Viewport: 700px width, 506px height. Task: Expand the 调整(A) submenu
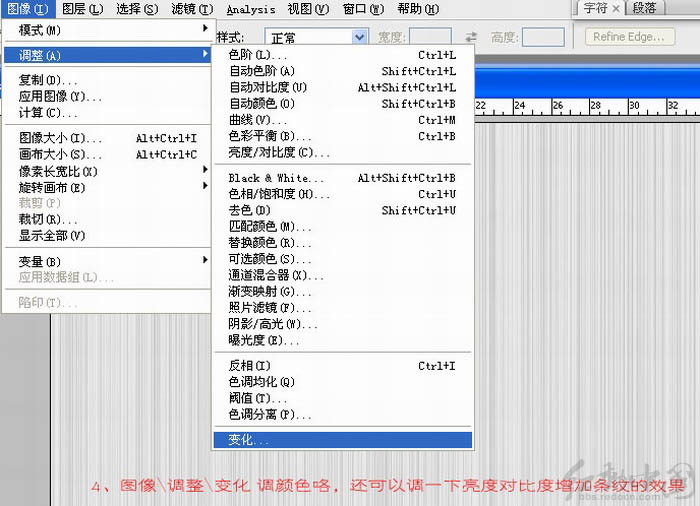(107, 55)
